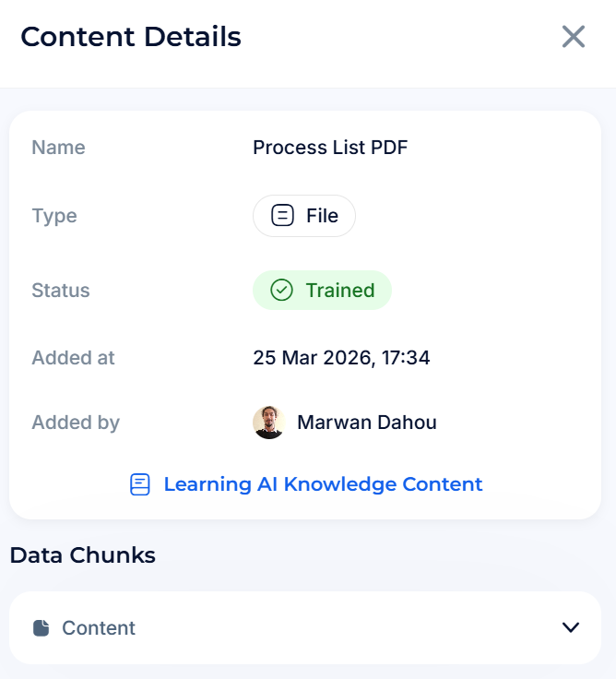Select the Process List PDF name
Screen dimensions: 616x679
[x=330, y=148]
